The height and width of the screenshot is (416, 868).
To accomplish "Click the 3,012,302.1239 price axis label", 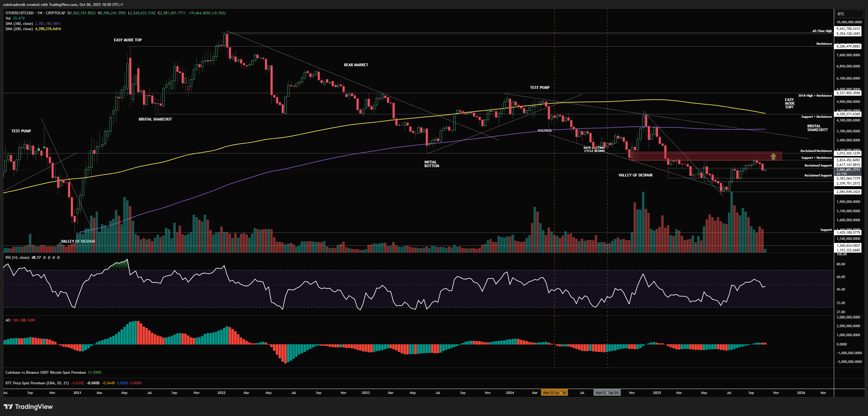I will (x=848, y=153).
